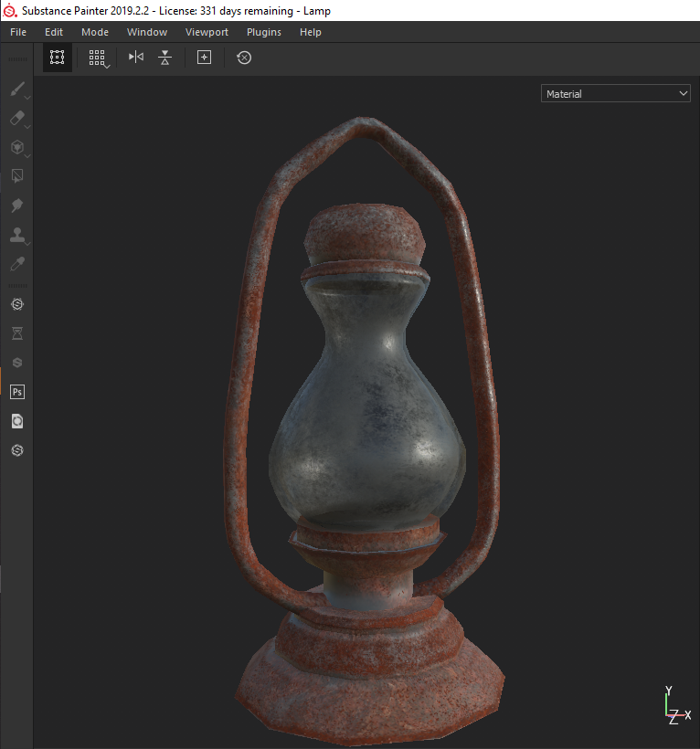The width and height of the screenshot is (700, 749).
Task: Select the Eraser tool
Action: 16,119
